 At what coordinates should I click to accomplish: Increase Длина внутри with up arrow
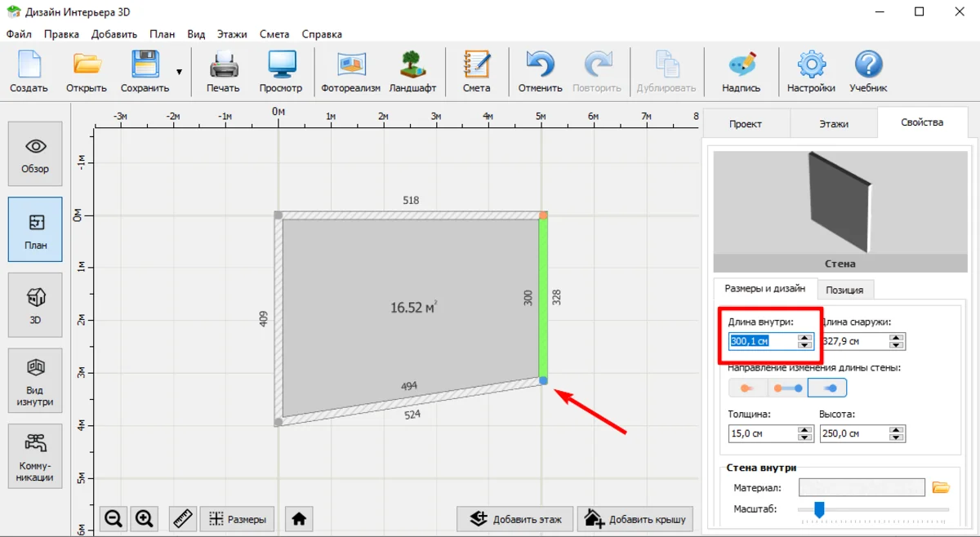806,337
